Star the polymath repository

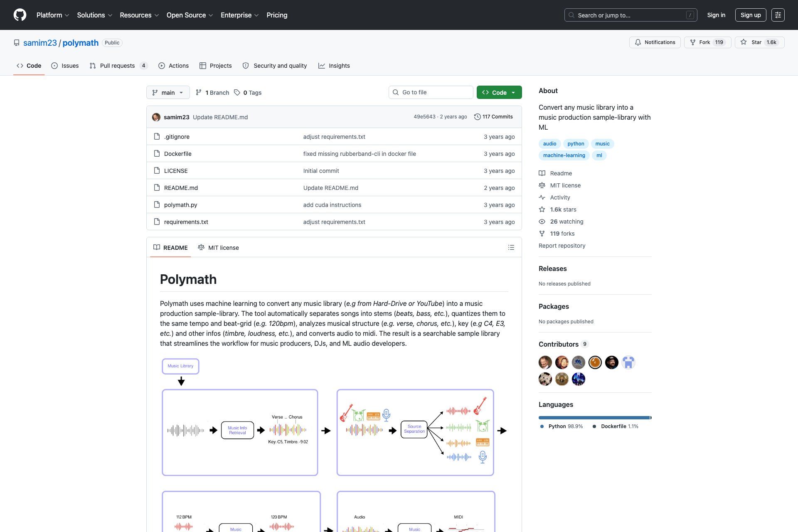coord(759,42)
